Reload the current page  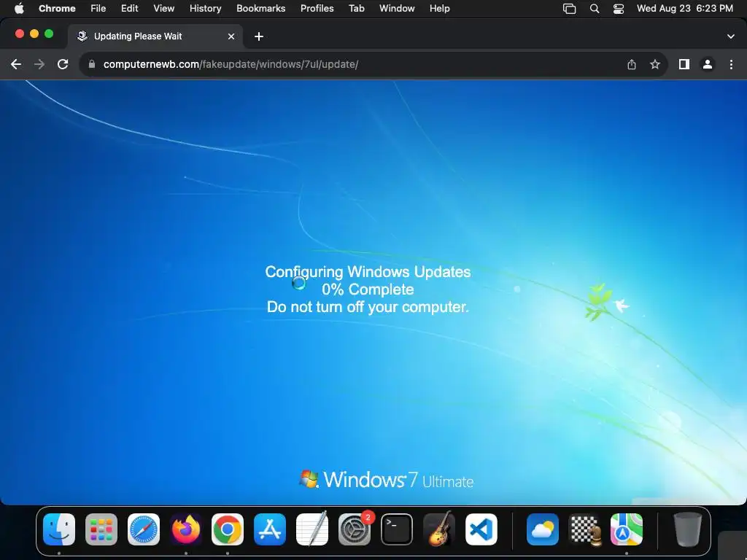(63, 64)
